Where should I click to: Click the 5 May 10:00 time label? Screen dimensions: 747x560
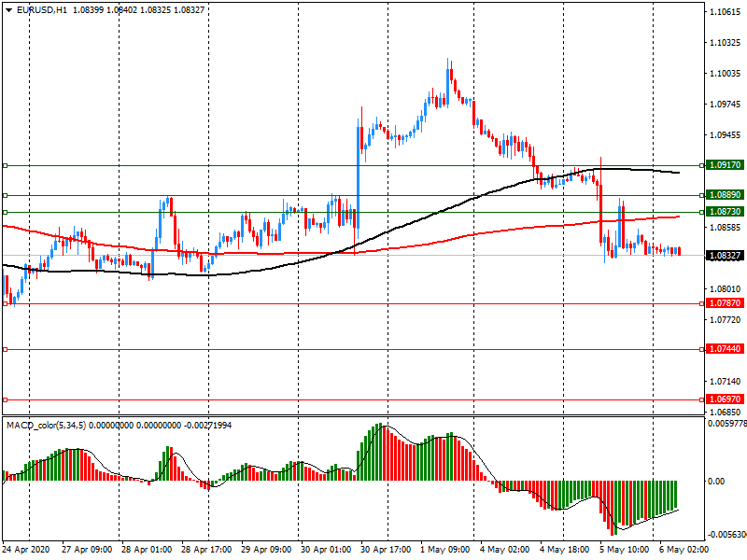pos(625,550)
